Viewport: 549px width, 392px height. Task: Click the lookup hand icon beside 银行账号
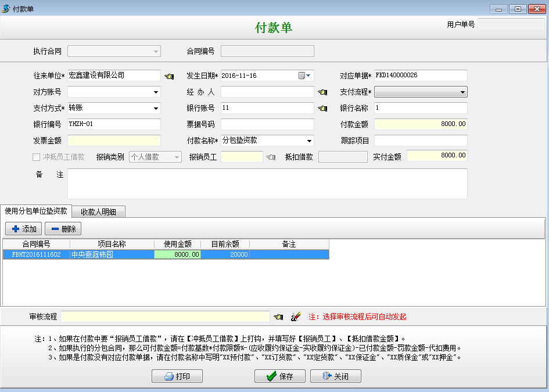pyautogui.click(x=322, y=108)
